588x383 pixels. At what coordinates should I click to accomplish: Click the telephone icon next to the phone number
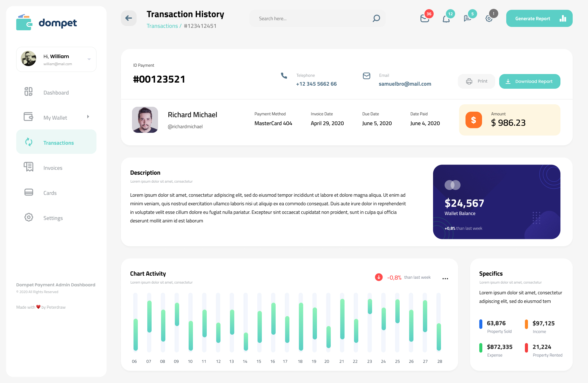click(x=284, y=76)
